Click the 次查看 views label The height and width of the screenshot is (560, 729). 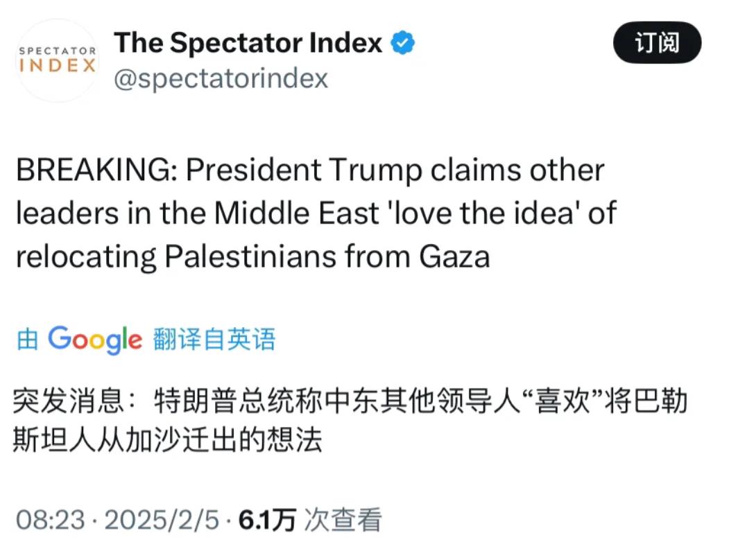(x=343, y=519)
